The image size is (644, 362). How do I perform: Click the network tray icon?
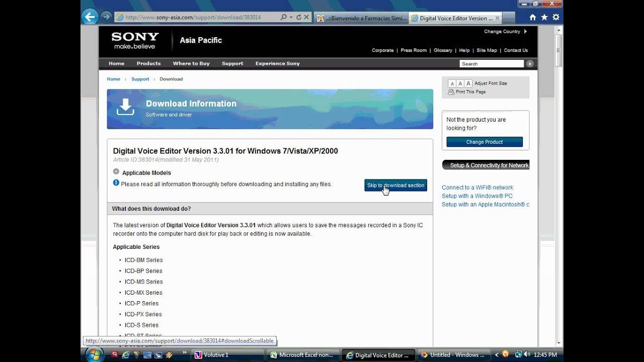[518, 354]
